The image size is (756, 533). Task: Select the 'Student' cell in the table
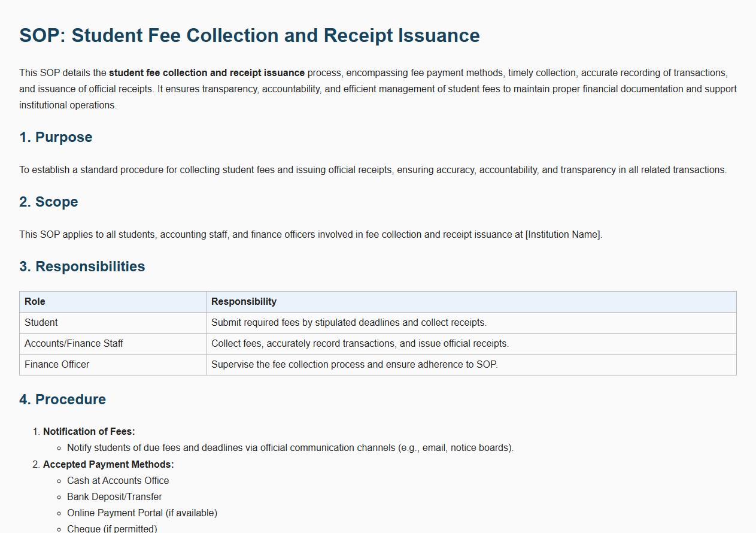tap(41, 323)
